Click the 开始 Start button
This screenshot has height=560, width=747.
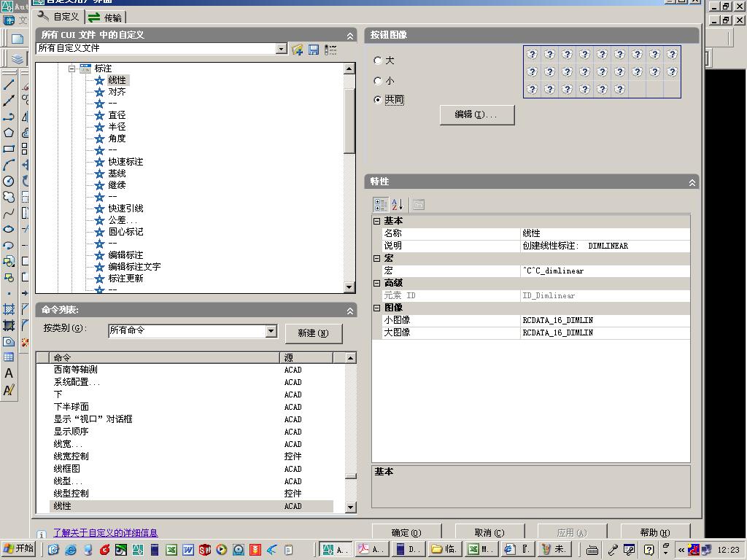point(18,548)
